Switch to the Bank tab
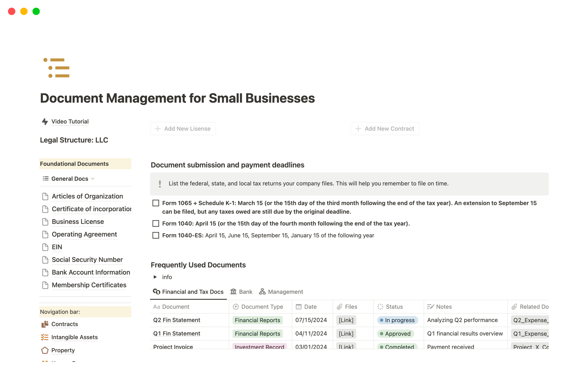 pos(242,292)
